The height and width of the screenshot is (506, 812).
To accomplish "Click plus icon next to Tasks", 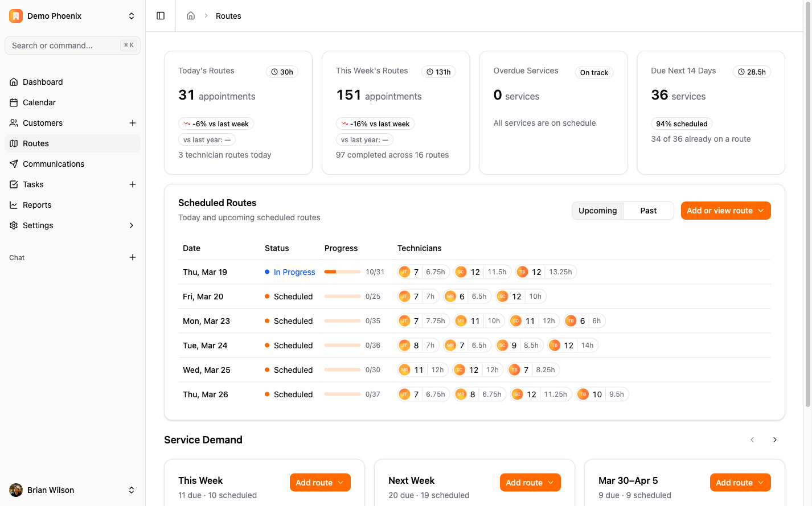I will pos(133,184).
